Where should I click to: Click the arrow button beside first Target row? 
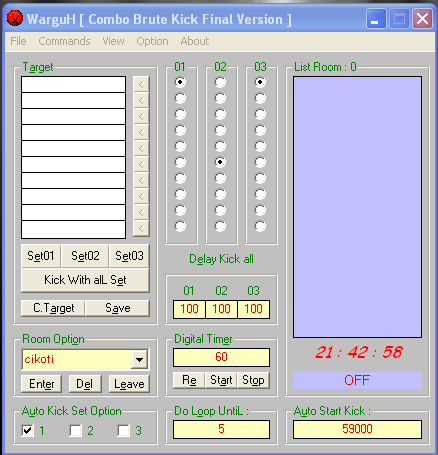click(141, 84)
